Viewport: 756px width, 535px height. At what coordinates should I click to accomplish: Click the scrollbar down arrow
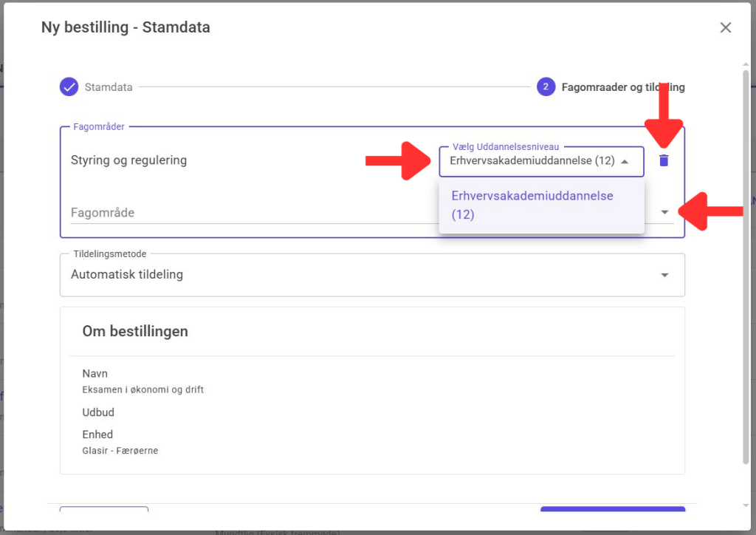click(x=746, y=505)
